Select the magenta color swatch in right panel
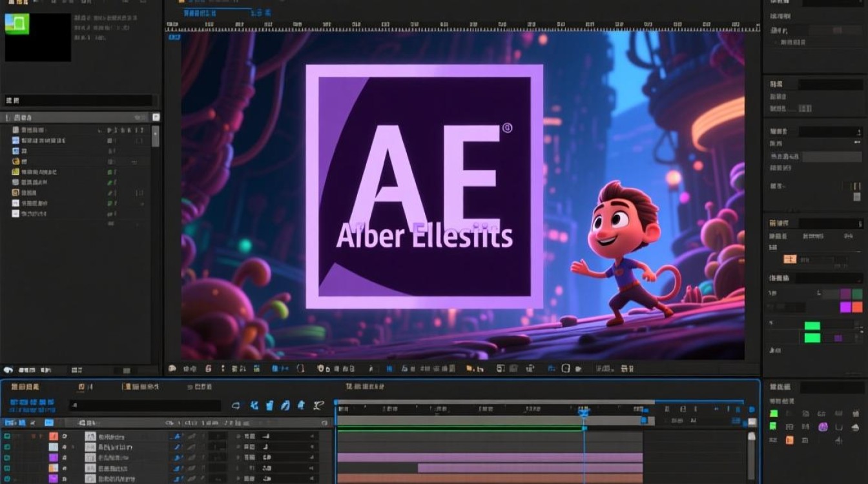 [845, 307]
